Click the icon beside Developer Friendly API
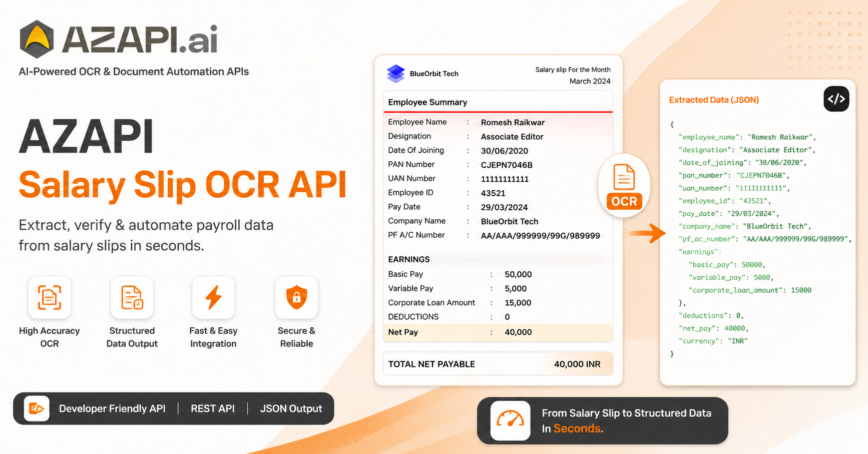This screenshot has height=454, width=868. pyautogui.click(x=37, y=408)
